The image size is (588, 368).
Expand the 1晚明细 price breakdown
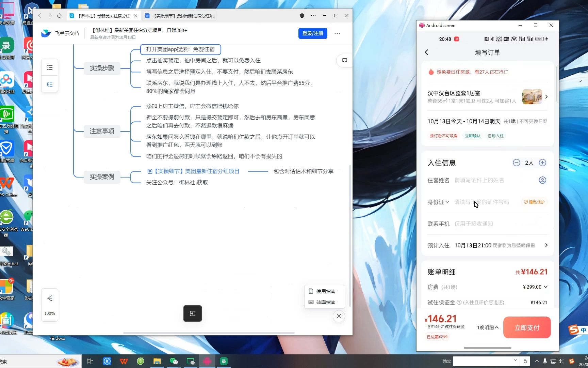488,327
